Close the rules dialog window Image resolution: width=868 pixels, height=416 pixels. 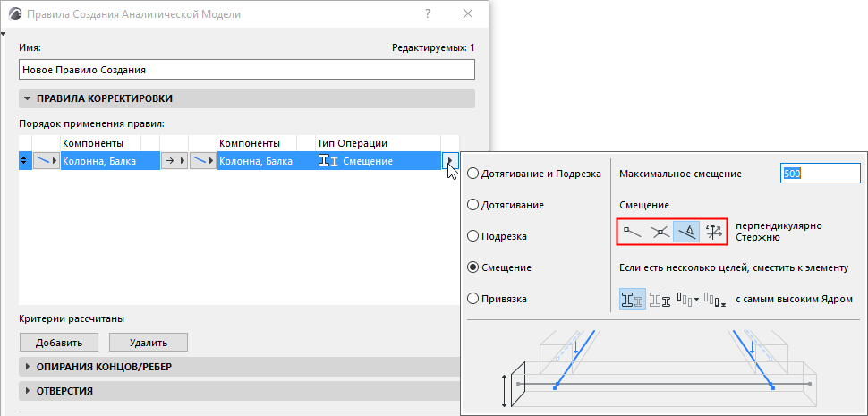(x=468, y=14)
